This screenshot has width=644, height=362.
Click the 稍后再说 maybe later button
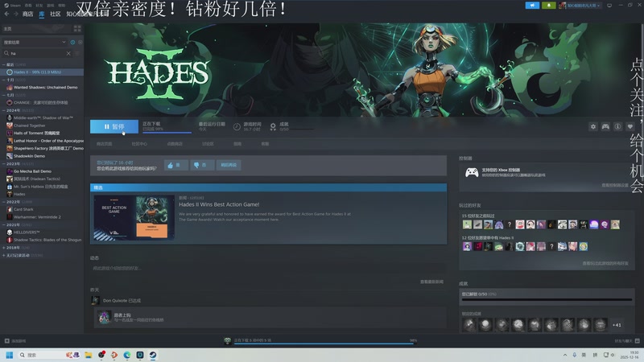pos(229,165)
